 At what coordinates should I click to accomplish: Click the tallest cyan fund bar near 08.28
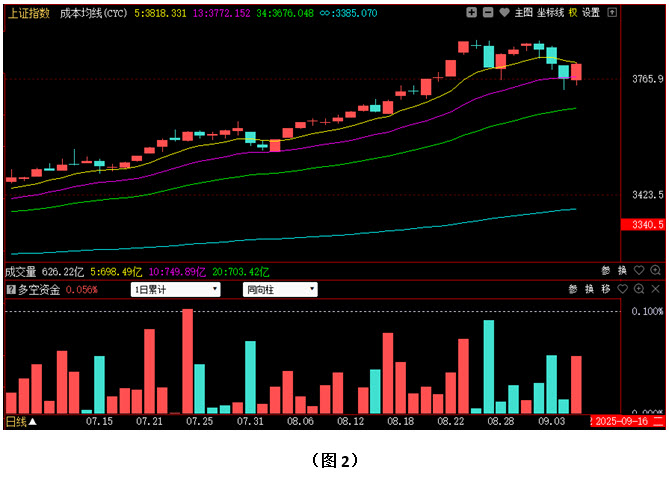489,367
